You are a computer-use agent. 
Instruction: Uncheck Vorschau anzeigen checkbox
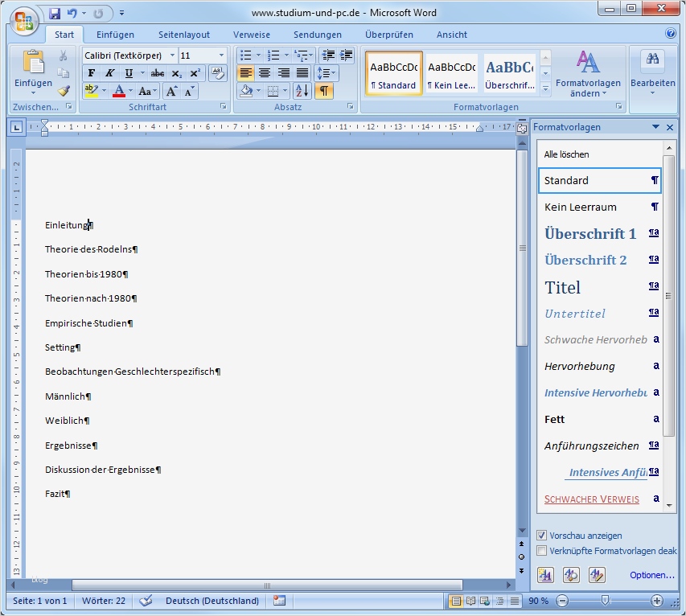click(x=541, y=535)
